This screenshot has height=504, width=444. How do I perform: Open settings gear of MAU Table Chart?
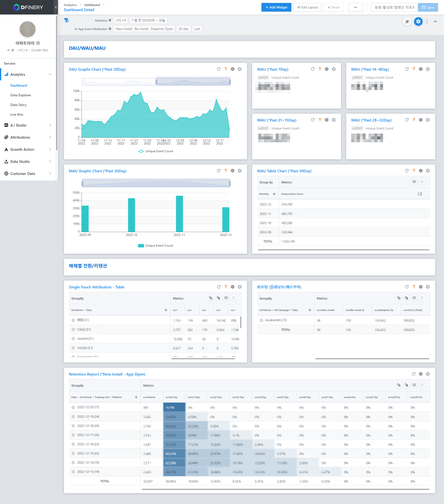pyautogui.click(x=428, y=171)
